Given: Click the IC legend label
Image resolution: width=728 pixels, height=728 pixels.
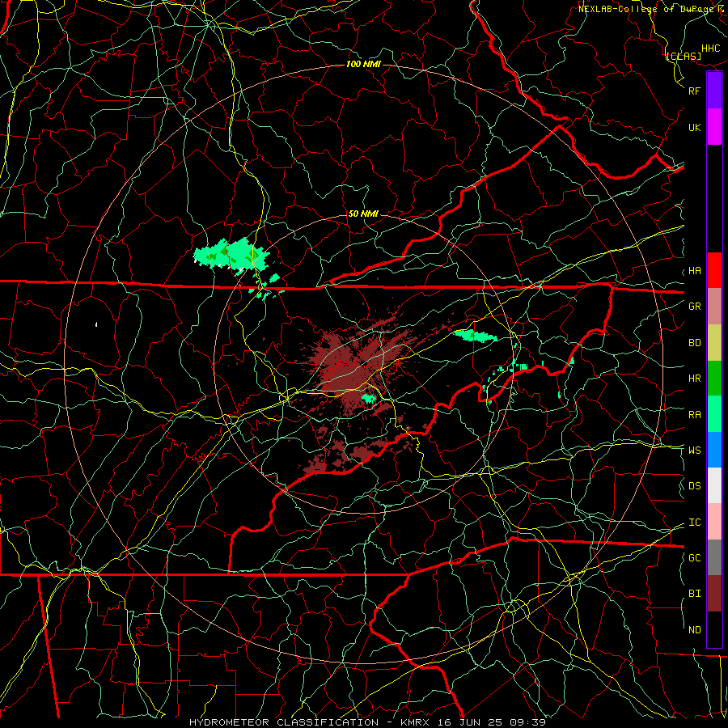Looking at the screenshot, I should click(x=694, y=523).
